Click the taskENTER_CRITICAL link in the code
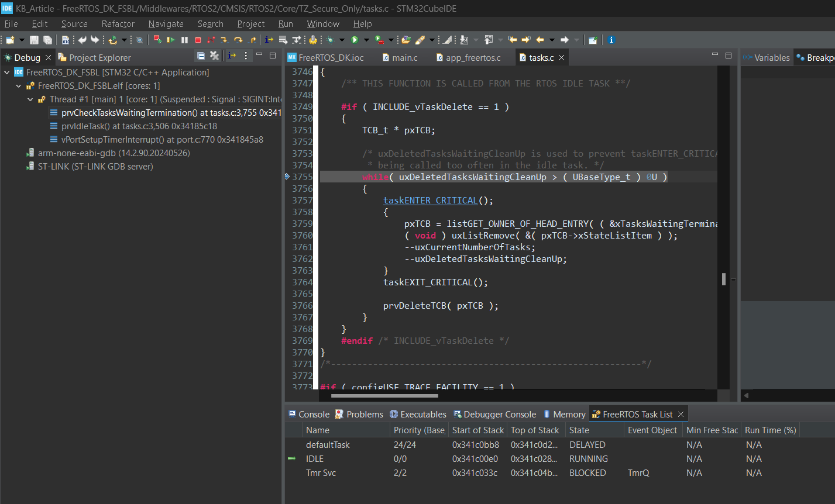The width and height of the screenshot is (835, 504). tap(430, 201)
